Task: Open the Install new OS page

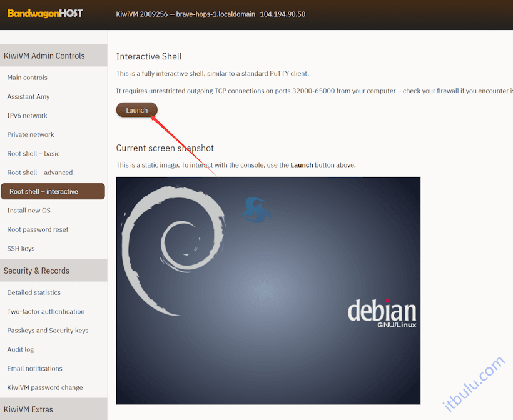Action: coord(28,211)
